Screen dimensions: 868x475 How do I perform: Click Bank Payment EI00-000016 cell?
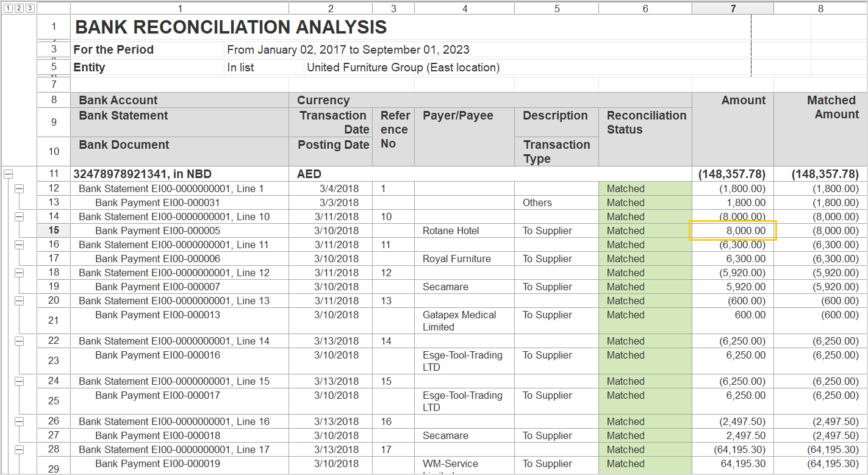pyautogui.click(x=180, y=361)
